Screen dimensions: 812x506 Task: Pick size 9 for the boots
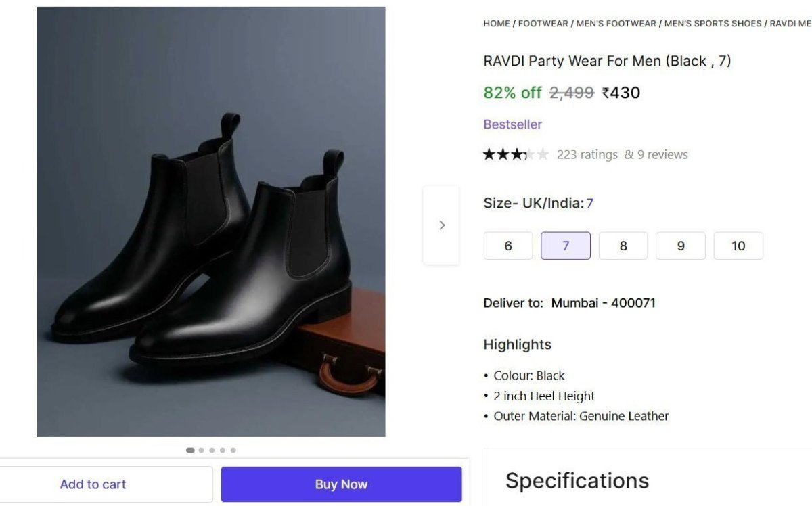coord(680,246)
